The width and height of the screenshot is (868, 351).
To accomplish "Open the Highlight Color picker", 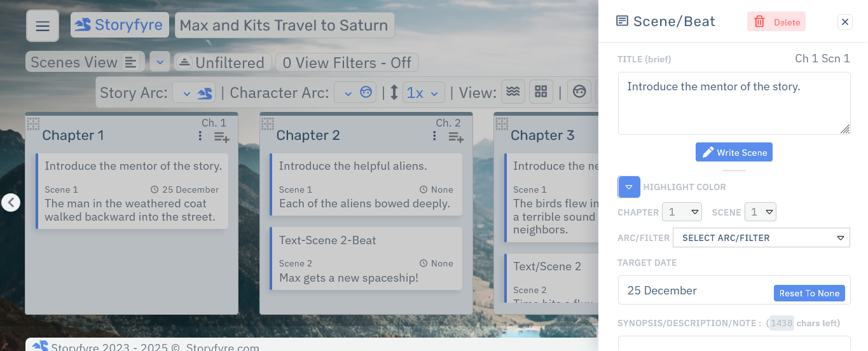I will [629, 187].
